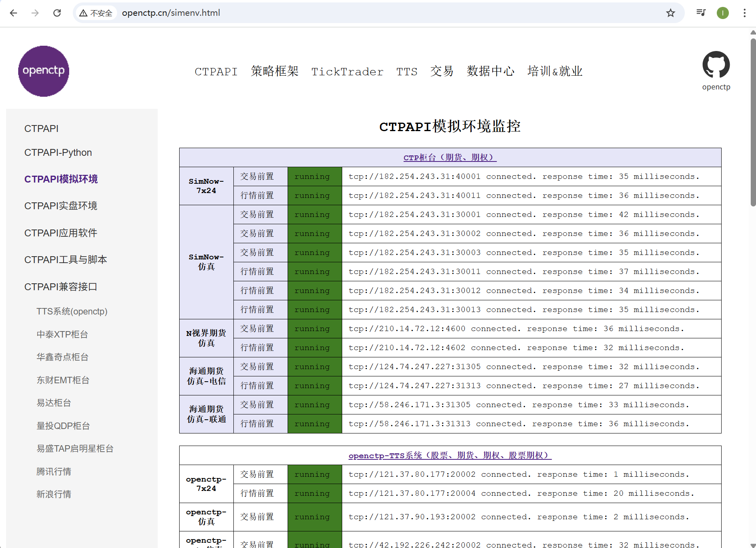Click the purple openctp logo
Viewport: 756px width, 548px height.
(x=44, y=71)
